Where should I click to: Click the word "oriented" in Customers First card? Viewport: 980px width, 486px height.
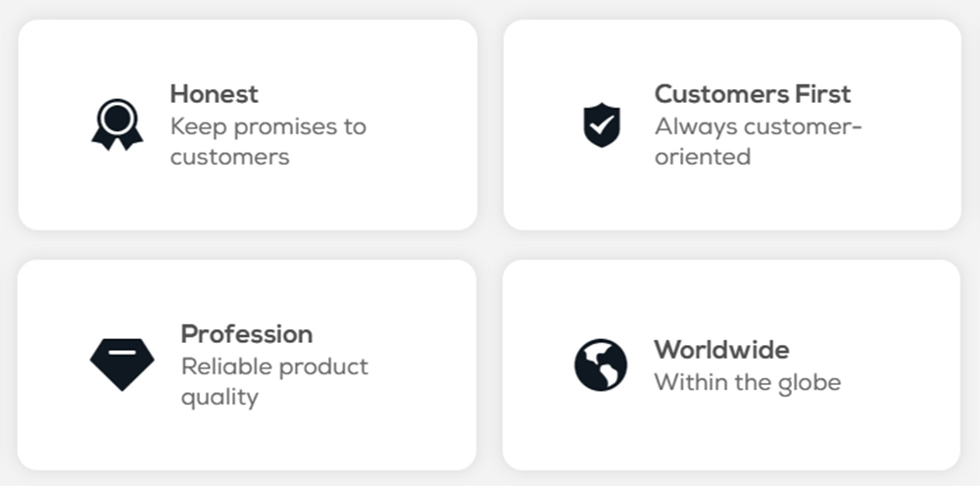pyautogui.click(x=703, y=157)
